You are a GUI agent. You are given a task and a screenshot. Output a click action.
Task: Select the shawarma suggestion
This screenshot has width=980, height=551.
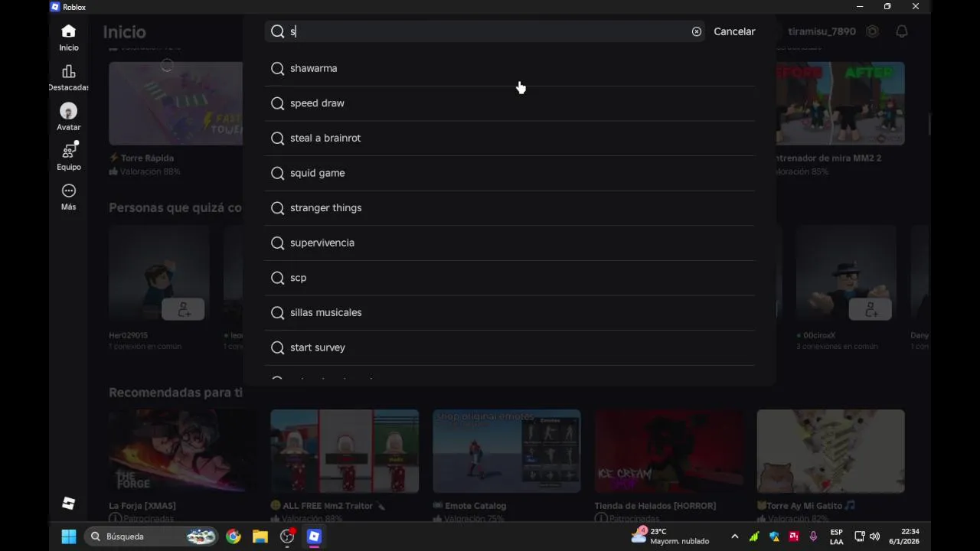(509, 68)
